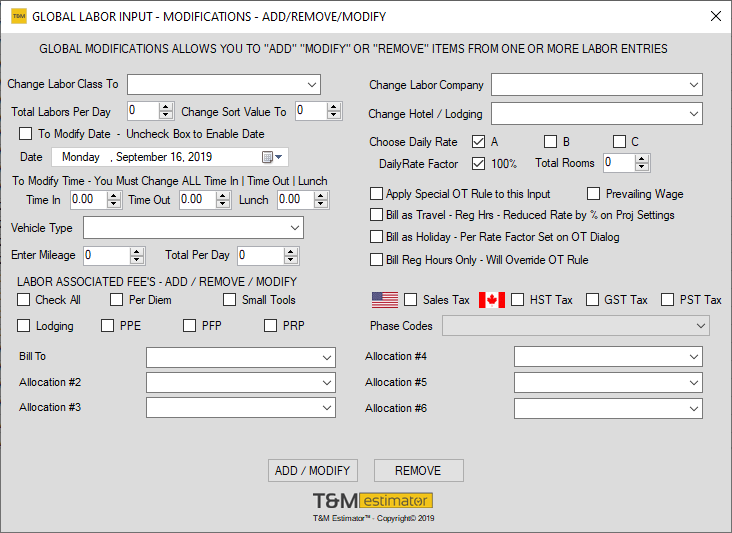Click into the Enter Mileage field
The image size is (732, 533).
click(x=107, y=255)
